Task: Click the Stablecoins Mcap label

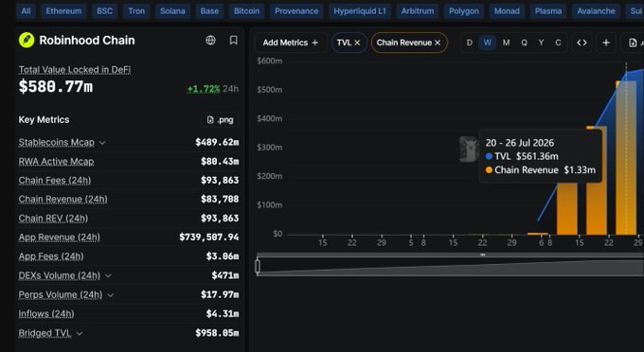Action: [x=56, y=142]
